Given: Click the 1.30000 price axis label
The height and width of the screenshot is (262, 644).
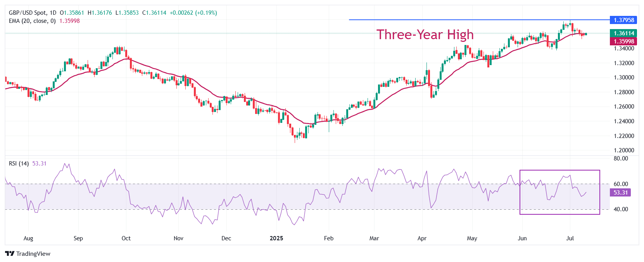Looking at the screenshot, I should click(x=624, y=78).
